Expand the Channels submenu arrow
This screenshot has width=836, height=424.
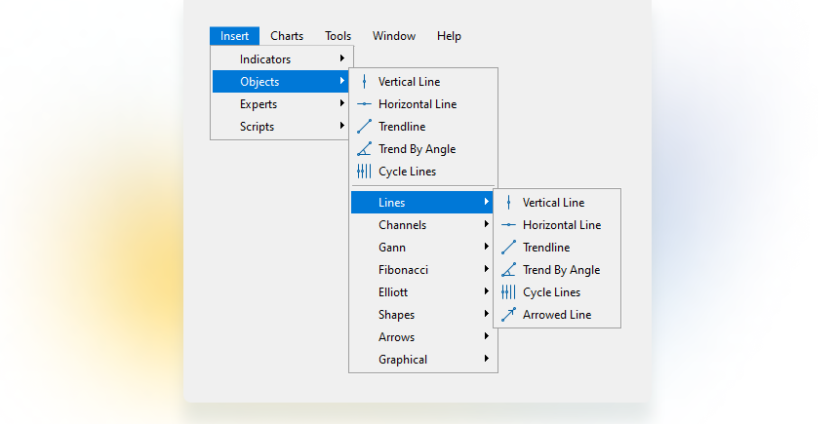(486, 225)
